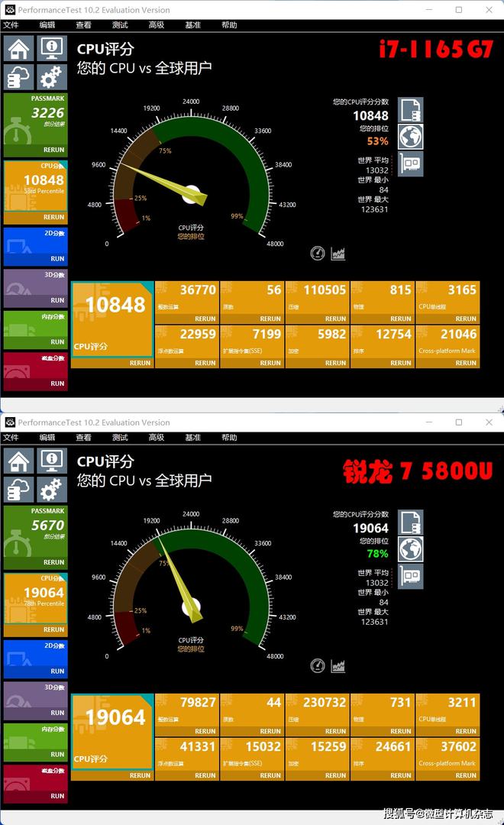Rerun the Cross-platform Mark scoring 21046
This screenshot has height=825, width=504.
point(466,363)
